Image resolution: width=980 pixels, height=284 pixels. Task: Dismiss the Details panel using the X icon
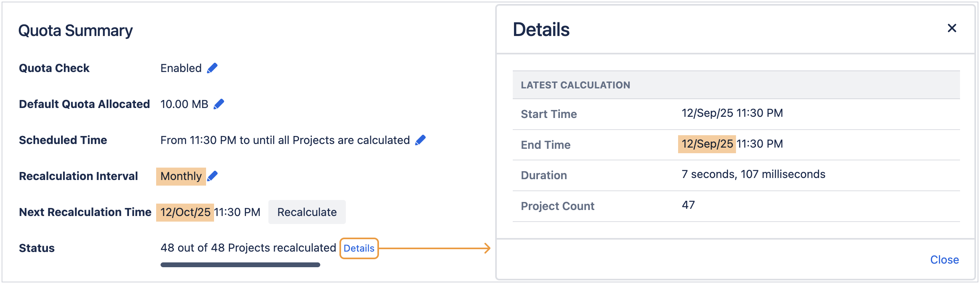pos(953,28)
